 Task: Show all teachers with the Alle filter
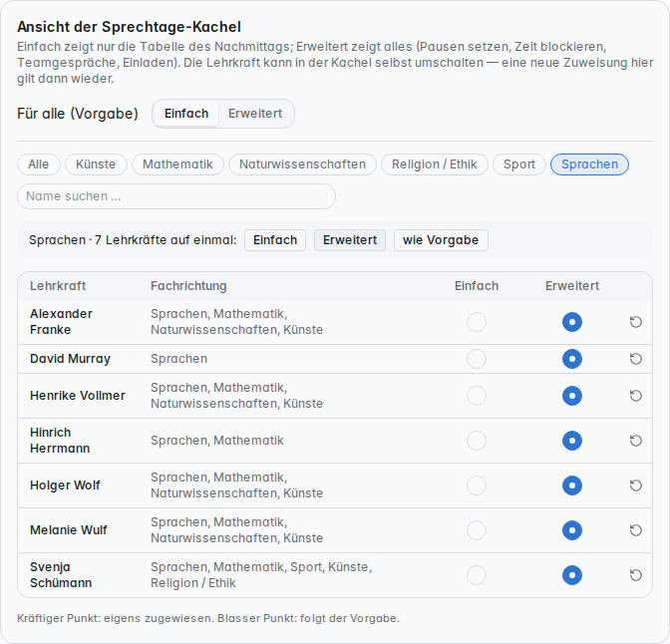[x=39, y=164]
